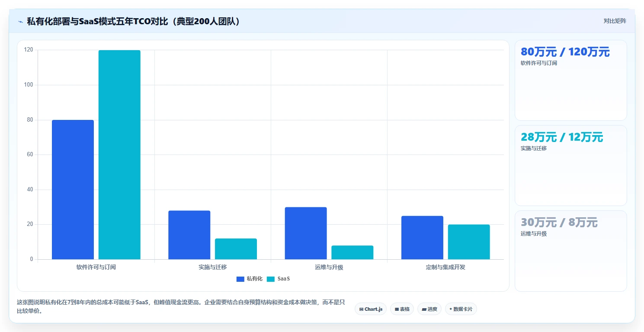Click the 20 y-axis tick label

click(30, 224)
